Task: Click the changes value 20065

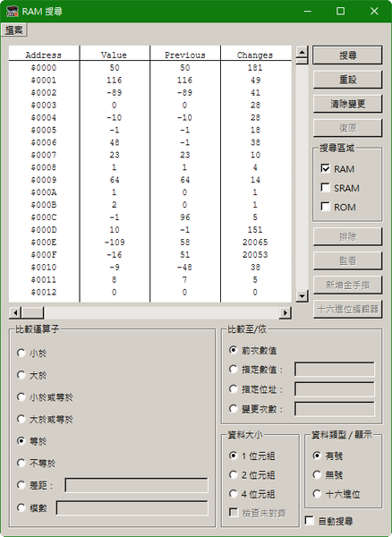Action: coord(255,243)
